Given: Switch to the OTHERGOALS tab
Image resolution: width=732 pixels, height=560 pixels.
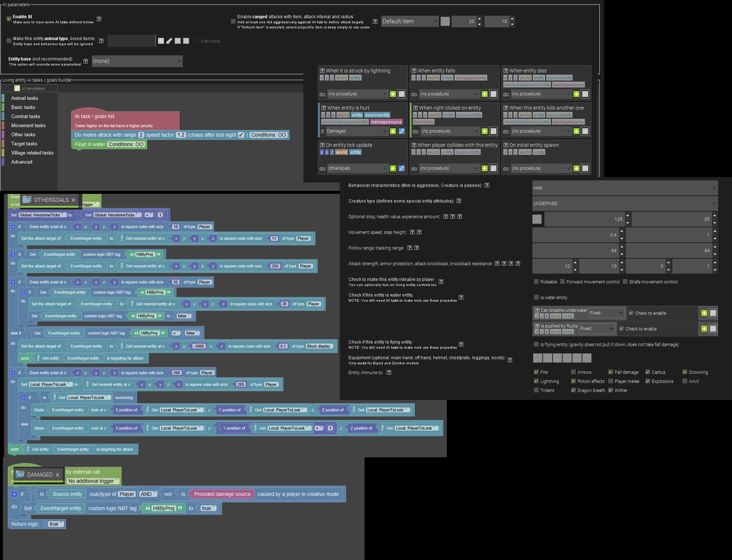Looking at the screenshot, I should [x=51, y=200].
